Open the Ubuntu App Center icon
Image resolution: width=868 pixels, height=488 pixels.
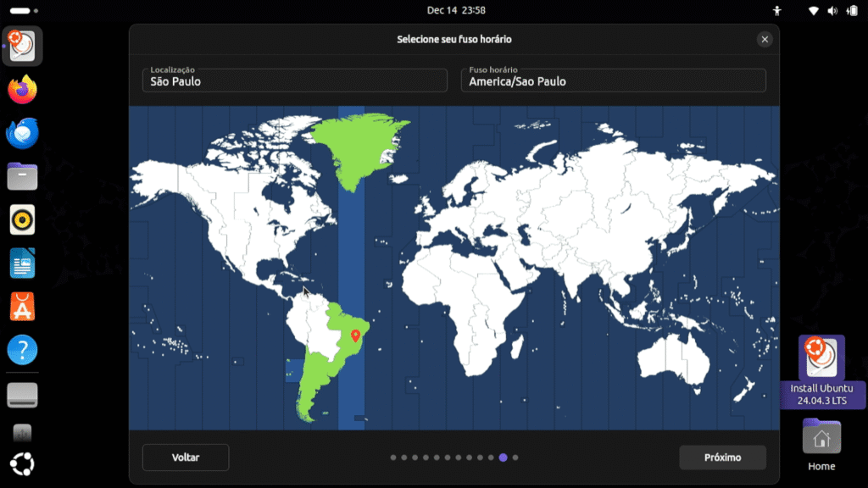pos(23,307)
